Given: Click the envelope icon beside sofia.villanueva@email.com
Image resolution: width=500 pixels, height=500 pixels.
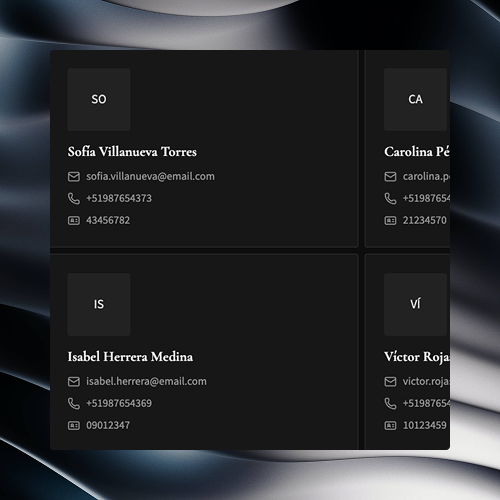Looking at the screenshot, I should 74,177.
